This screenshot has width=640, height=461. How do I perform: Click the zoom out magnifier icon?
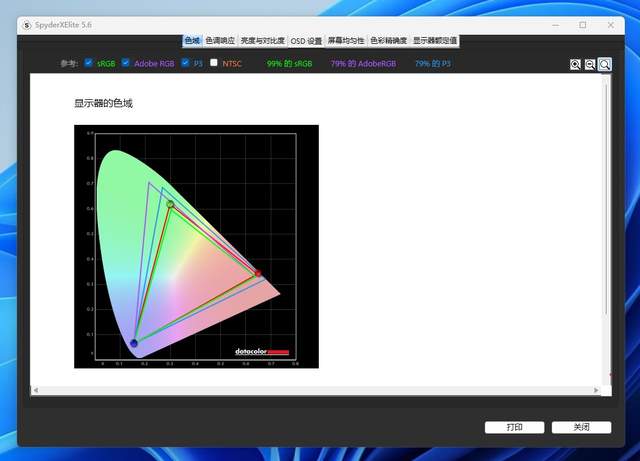coord(590,65)
